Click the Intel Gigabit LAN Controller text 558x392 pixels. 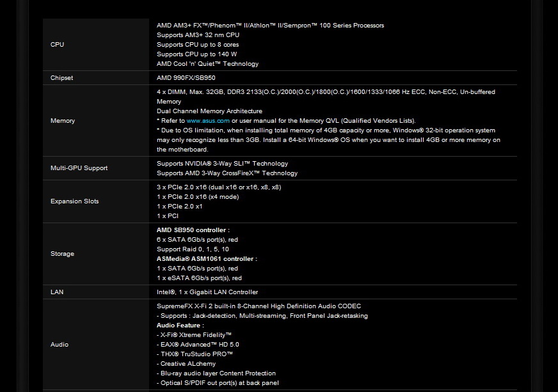pos(207,292)
